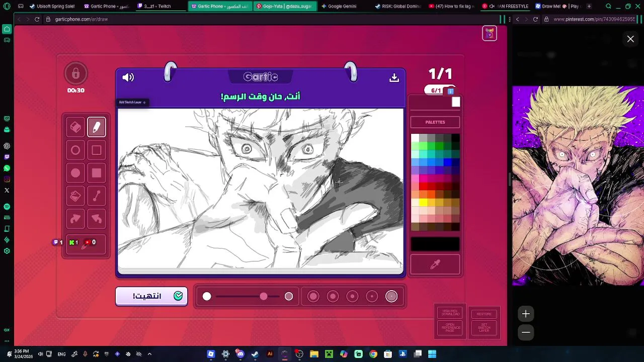
Task: Choose the hollow rectangle shape tool
Action: coord(97,150)
